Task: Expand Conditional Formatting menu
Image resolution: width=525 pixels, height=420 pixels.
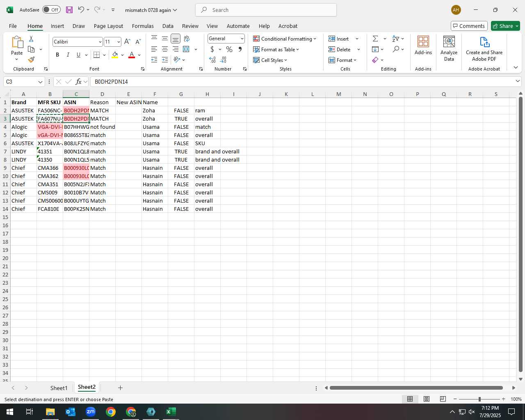Action: click(285, 39)
